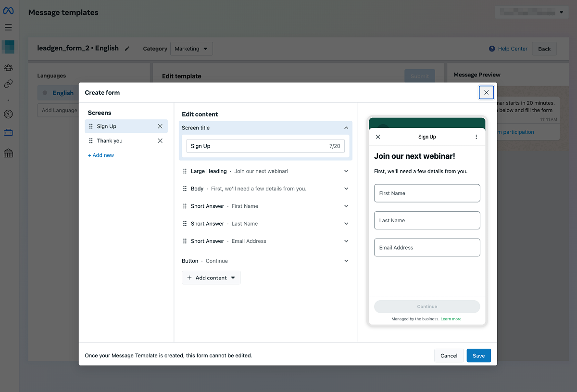The height and width of the screenshot is (392, 577).
Task: Click the three-dot menu in phone preview
Action: coord(476,137)
